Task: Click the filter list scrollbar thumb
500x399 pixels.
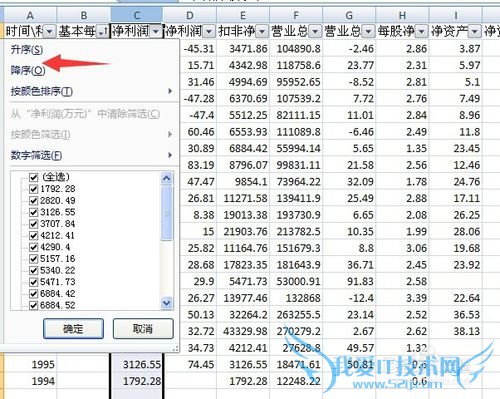Action: [166, 213]
